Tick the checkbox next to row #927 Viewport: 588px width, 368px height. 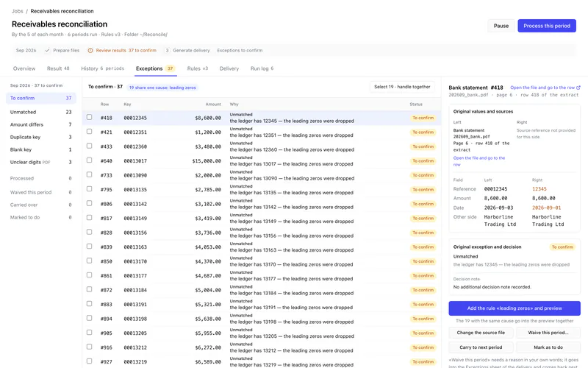tap(89, 361)
